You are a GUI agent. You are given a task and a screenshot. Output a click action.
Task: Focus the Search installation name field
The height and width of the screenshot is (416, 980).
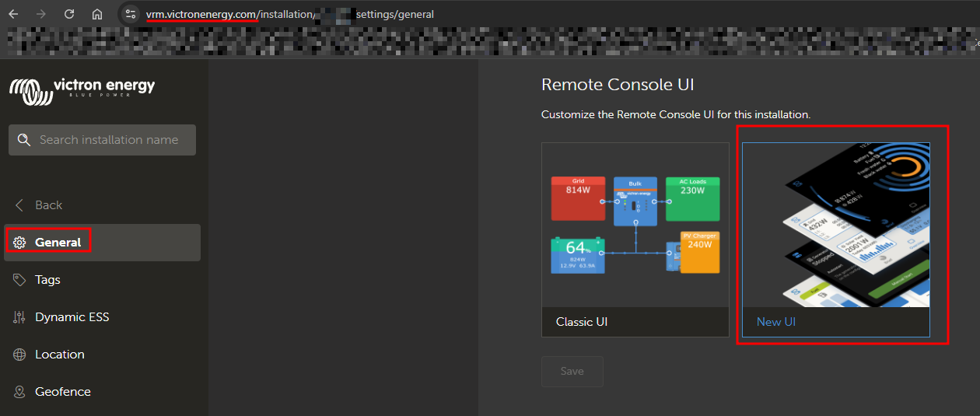click(x=102, y=140)
